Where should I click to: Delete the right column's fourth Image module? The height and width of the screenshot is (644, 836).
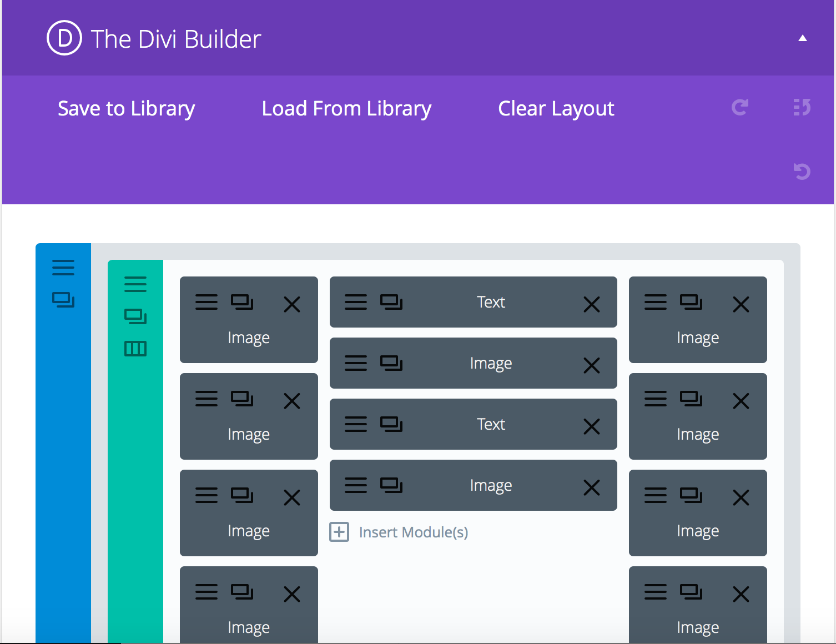(741, 594)
